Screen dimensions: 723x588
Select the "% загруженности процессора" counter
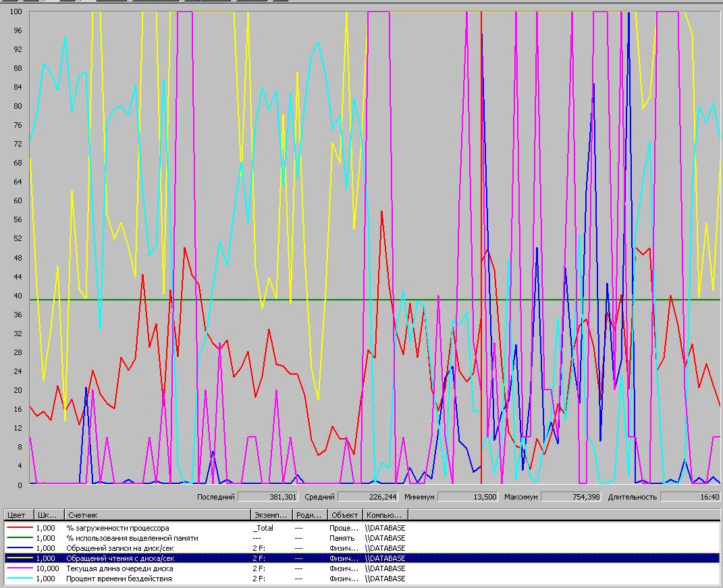(x=117, y=528)
